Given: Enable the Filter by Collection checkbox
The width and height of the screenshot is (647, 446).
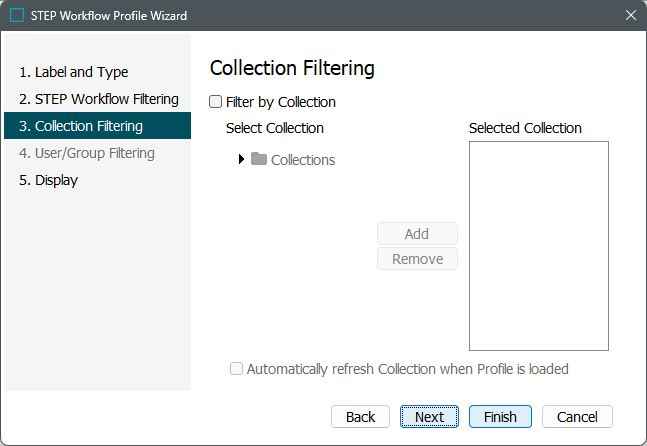Looking at the screenshot, I should tap(216, 102).
